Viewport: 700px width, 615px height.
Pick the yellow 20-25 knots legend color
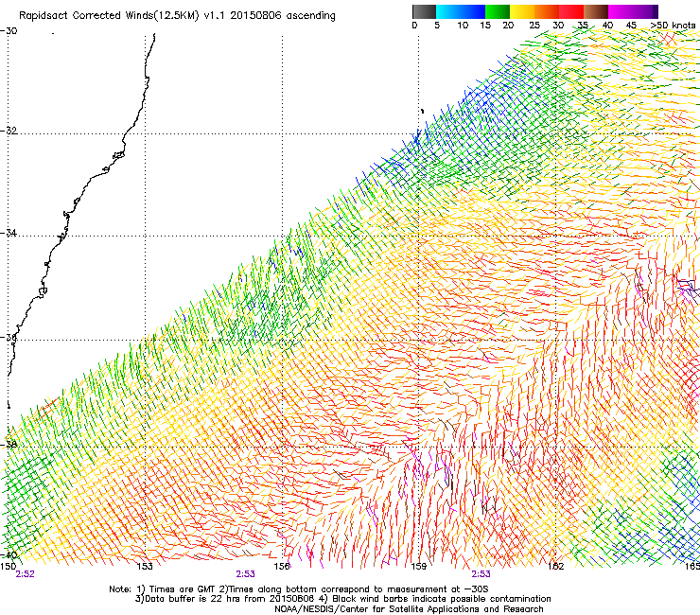522,11
